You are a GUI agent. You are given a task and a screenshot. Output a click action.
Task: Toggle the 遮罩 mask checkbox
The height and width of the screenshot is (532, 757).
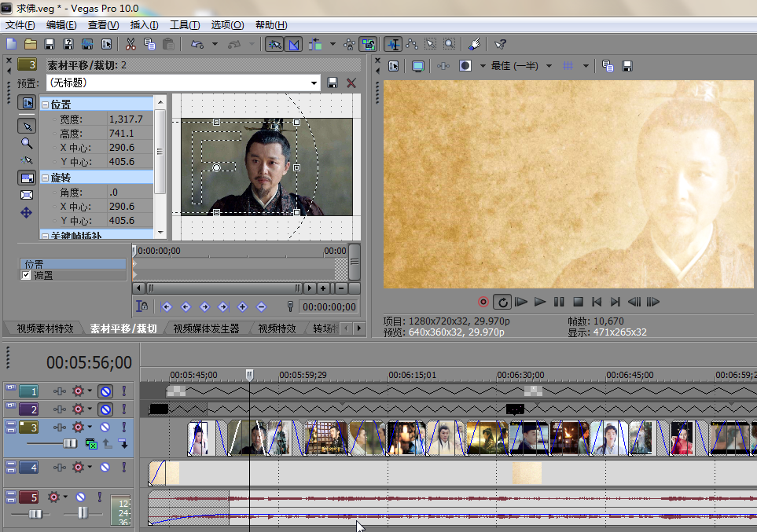tap(26, 275)
